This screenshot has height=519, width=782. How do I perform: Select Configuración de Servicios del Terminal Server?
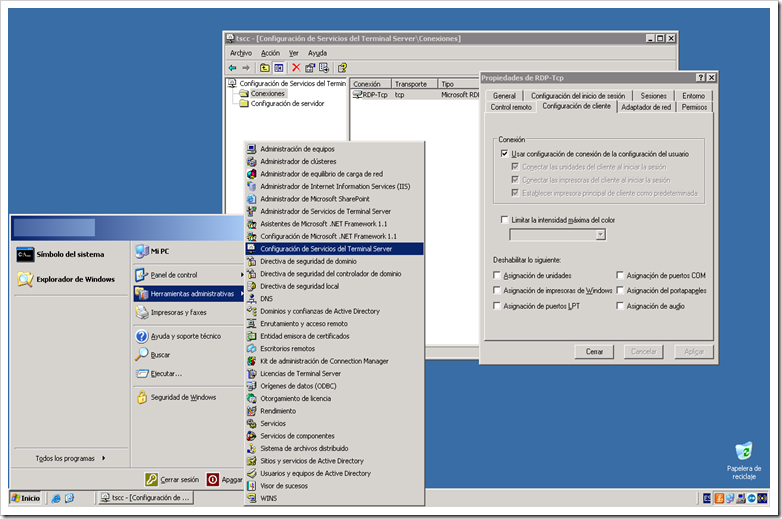[334, 249]
